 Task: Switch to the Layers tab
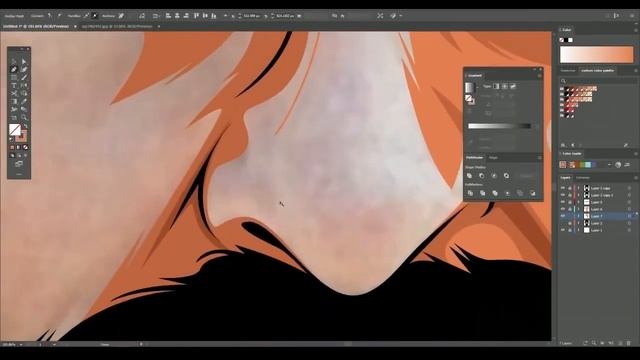pos(565,178)
